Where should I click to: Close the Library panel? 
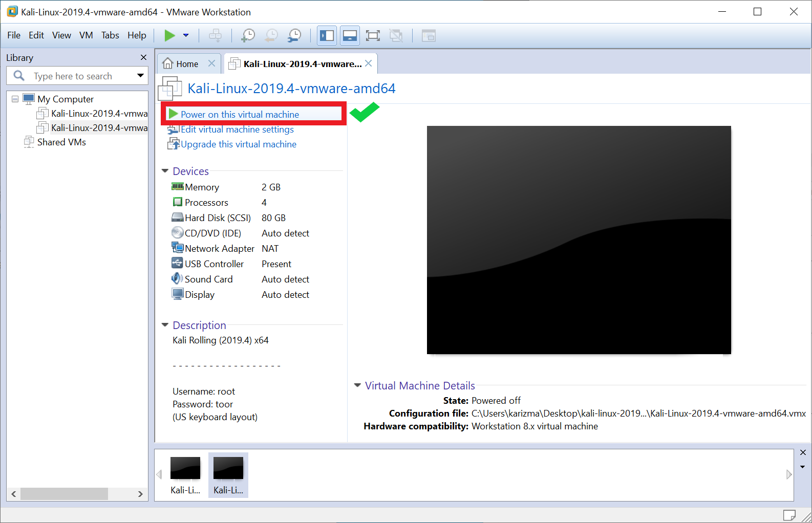coord(143,57)
